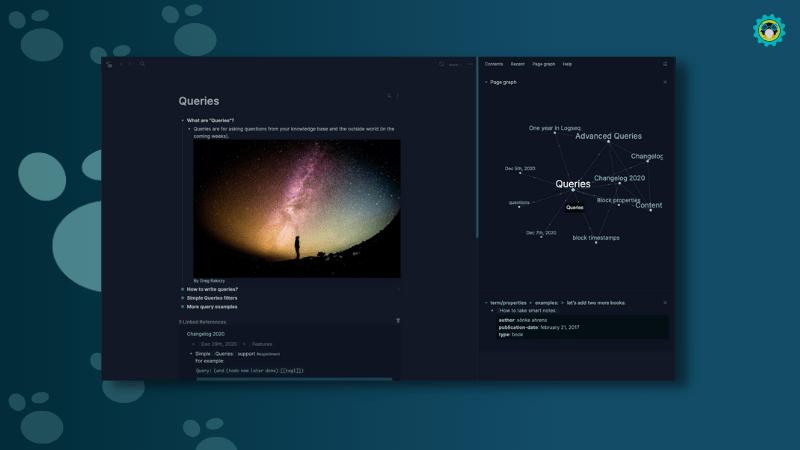This screenshot has width=800, height=450.
Task: Open the Contents tab in sidebar
Action: click(494, 64)
